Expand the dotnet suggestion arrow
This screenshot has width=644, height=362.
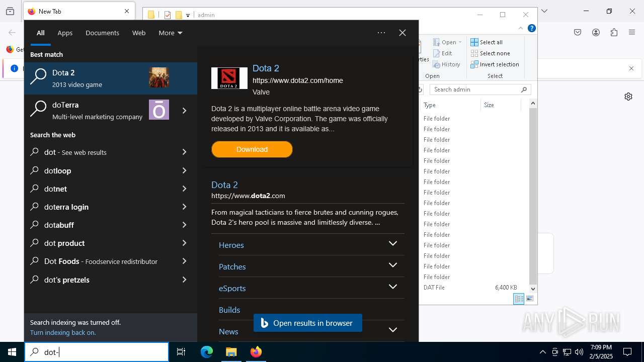[184, 189]
